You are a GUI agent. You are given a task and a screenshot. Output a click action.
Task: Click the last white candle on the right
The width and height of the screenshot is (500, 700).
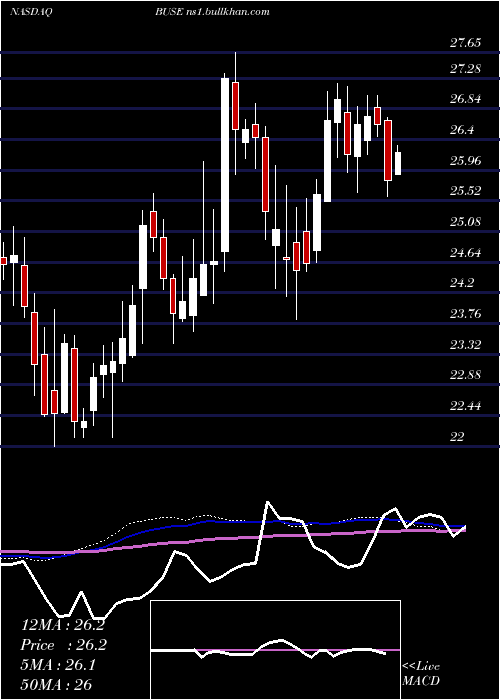click(x=398, y=163)
